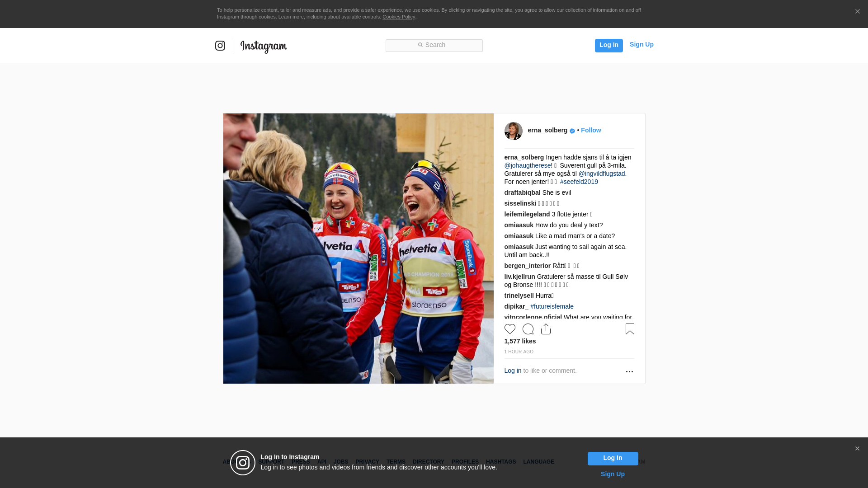
Task: Click the '1 hour ago' timestamp
Action: 519,352
